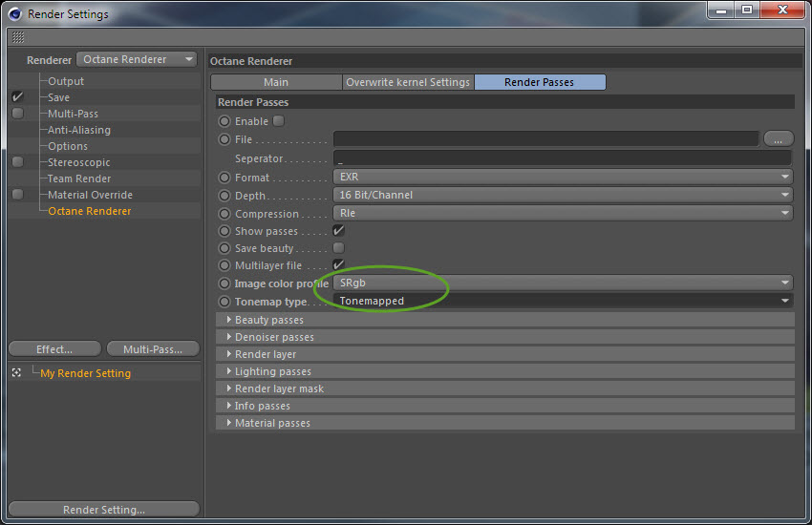Select Anti-Aliasing in the settings list
Viewport: 812px width, 525px height.
tap(79, 130)
